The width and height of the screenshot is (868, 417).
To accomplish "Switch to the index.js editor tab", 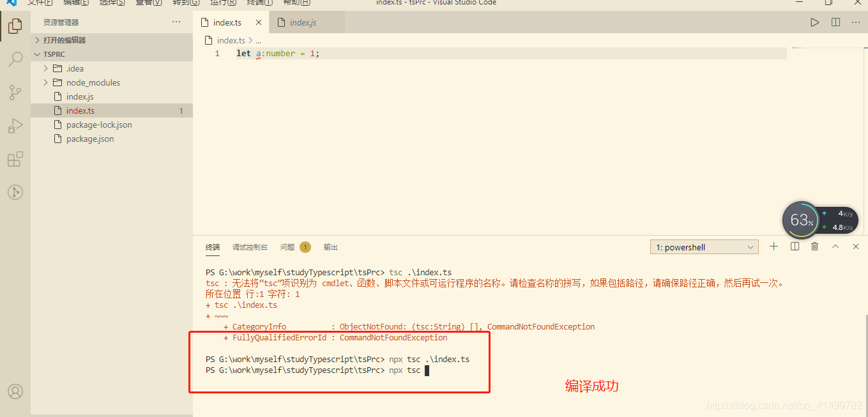I will click(x=303, y=22).
